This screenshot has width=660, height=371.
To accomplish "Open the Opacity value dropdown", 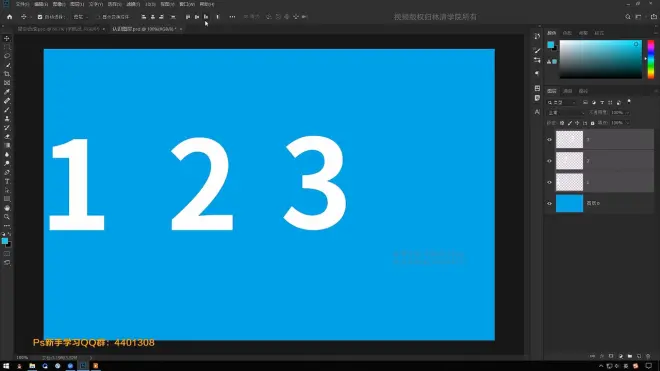I will pyautogui.click(x=627, y=113).
